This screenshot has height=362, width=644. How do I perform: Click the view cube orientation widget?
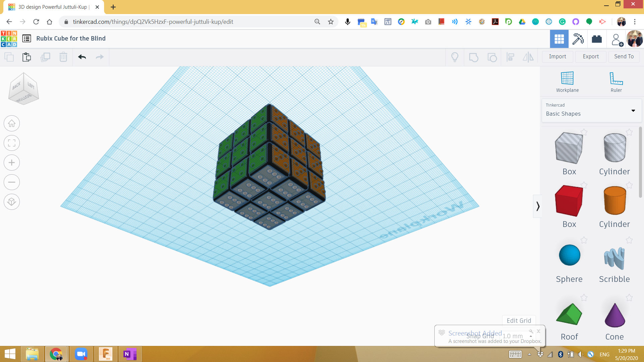coord(23,89)
